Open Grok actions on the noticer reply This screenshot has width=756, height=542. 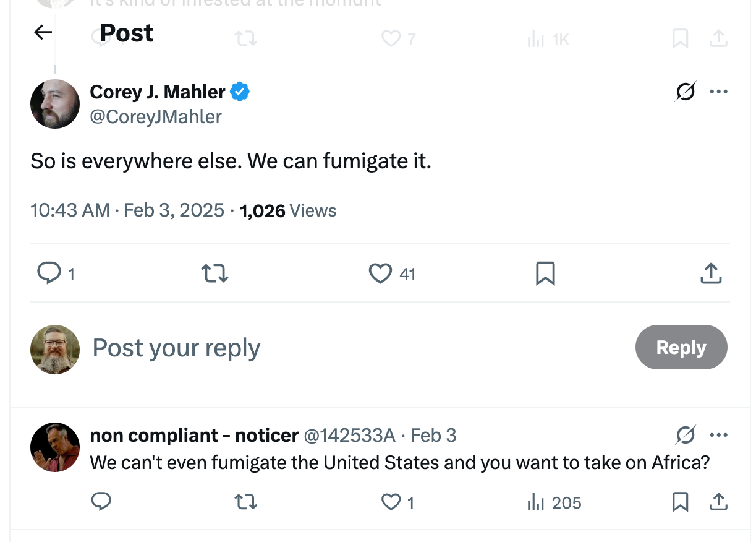pyautogui.click(x=685, y=435)
